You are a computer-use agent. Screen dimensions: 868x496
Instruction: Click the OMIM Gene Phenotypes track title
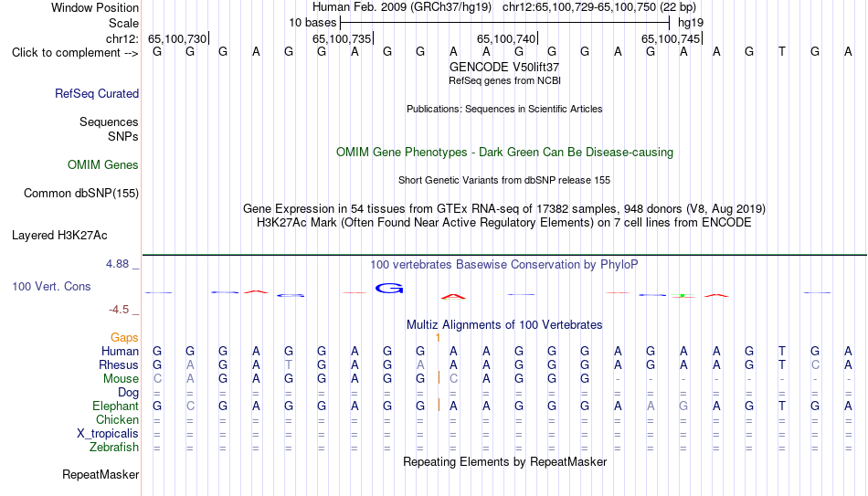click(505, 153)
